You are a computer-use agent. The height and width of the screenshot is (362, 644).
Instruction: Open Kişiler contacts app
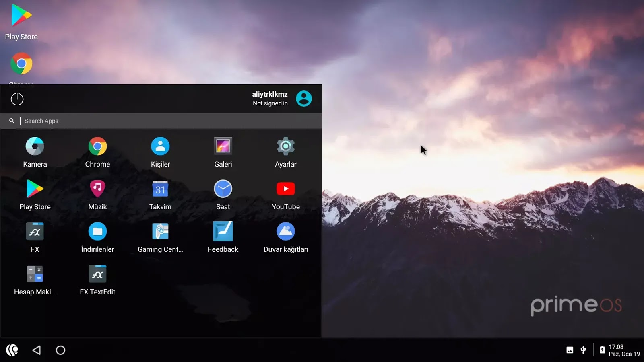[x=160, y=152]
